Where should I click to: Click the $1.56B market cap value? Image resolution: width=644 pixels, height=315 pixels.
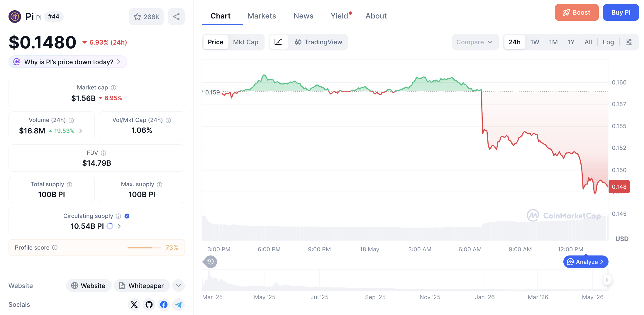pos(83,98)
